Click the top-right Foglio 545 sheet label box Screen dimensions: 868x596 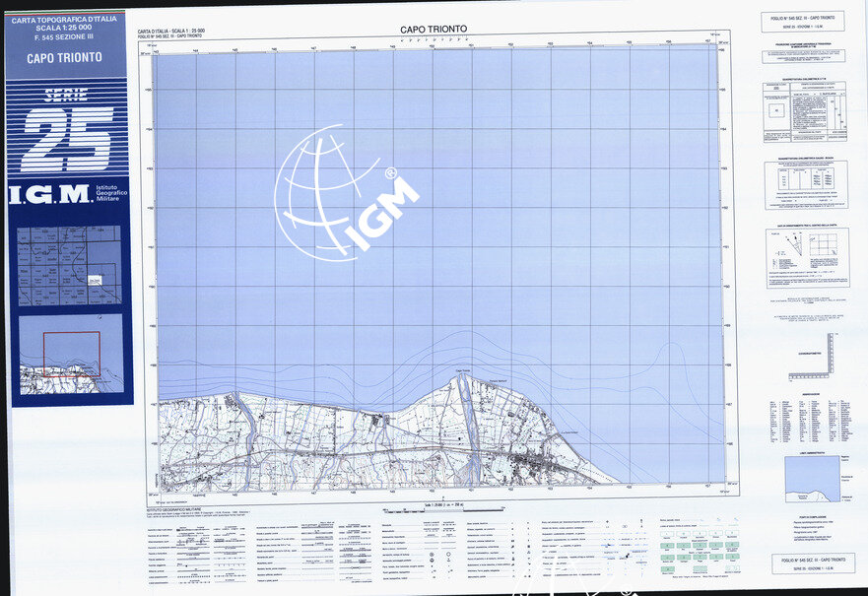tap(804, 23)
